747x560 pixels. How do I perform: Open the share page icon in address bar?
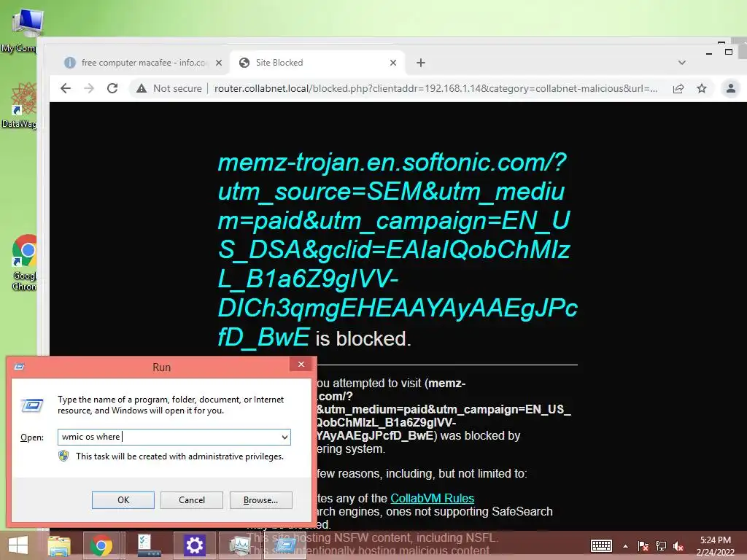(x=678, y=88)
